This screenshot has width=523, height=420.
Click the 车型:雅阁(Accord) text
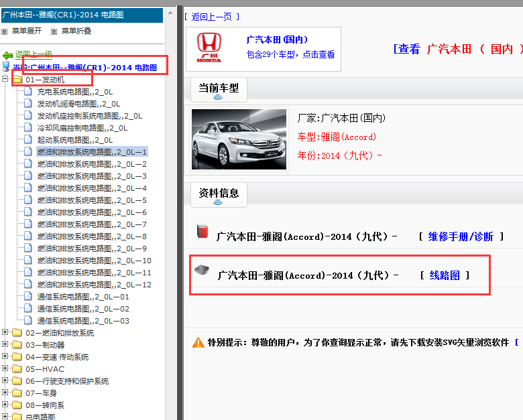[337, 137]
